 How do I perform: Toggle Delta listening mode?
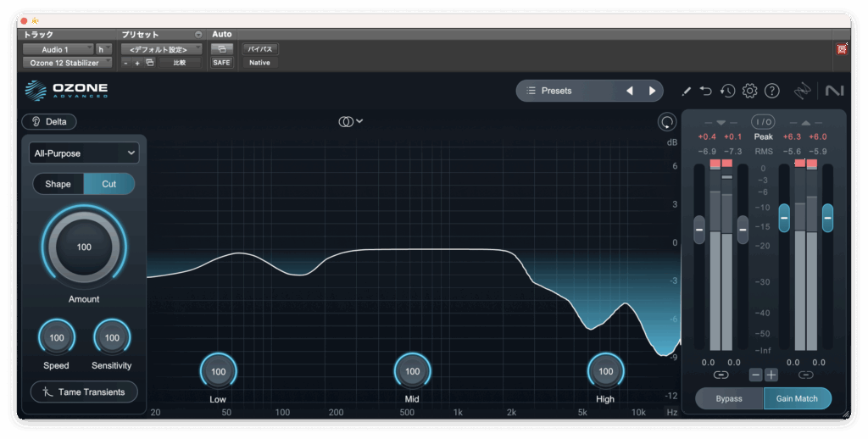tap(49, 121)
